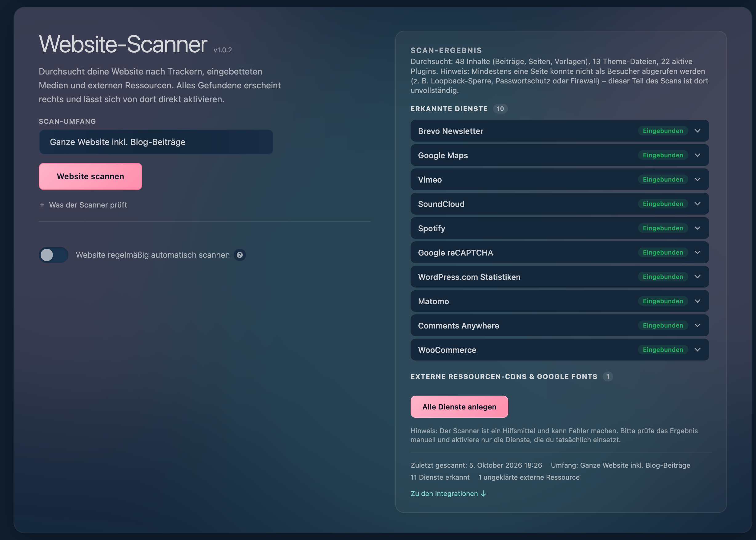Expand the Comments Anywhere chevron

698,325
